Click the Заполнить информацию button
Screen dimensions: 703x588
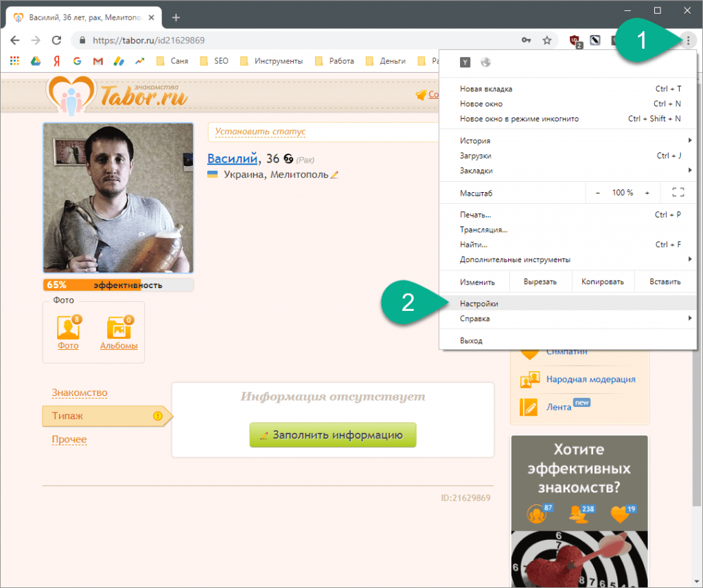point(333,435)
